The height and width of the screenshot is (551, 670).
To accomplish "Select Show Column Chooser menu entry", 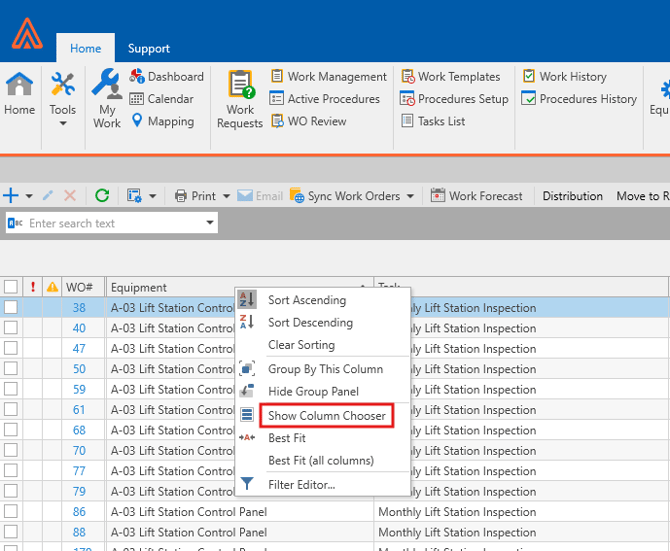I will [326, 416].
